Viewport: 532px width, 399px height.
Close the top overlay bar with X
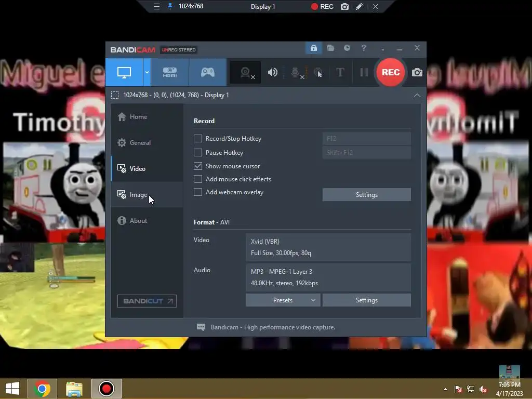[x=375, y=6]
